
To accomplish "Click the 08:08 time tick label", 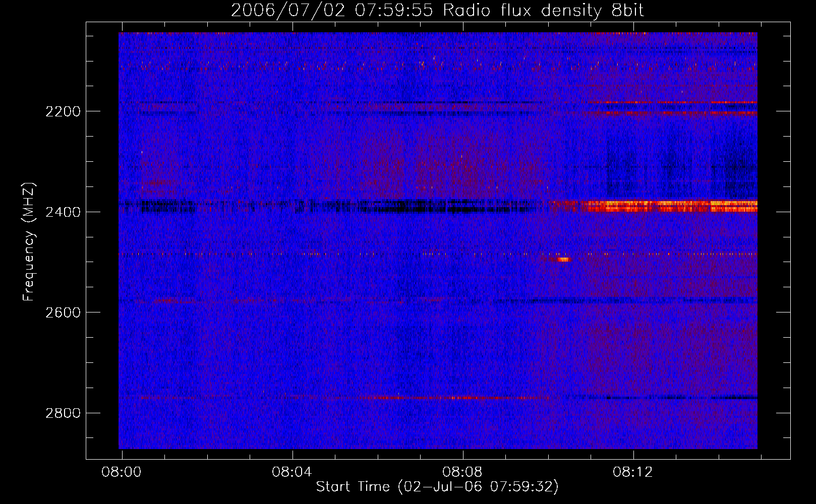I will (x=462, y=472).
